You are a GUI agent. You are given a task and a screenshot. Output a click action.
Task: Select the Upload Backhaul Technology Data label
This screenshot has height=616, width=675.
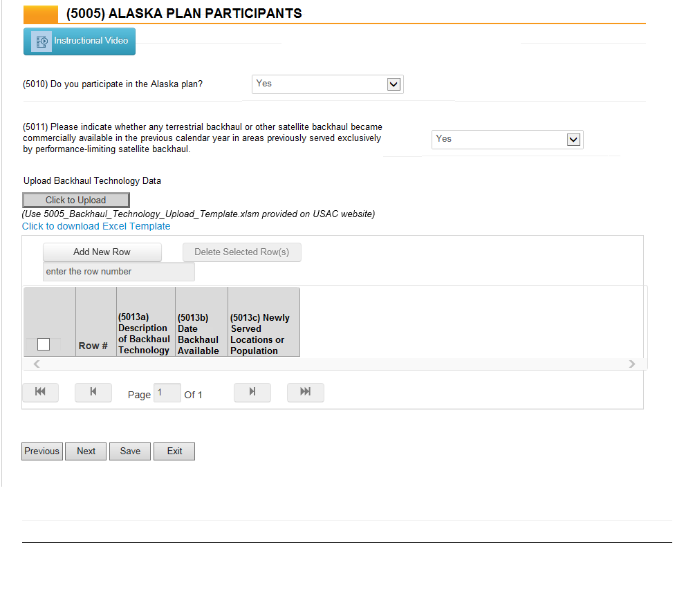click(92, 181)
